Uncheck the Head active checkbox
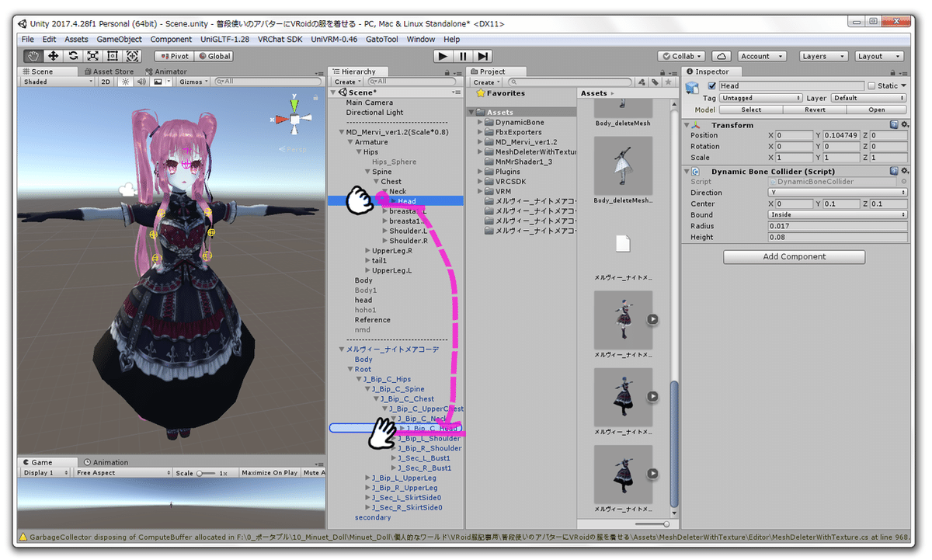The image size is (932, 560). pos(712,85)
